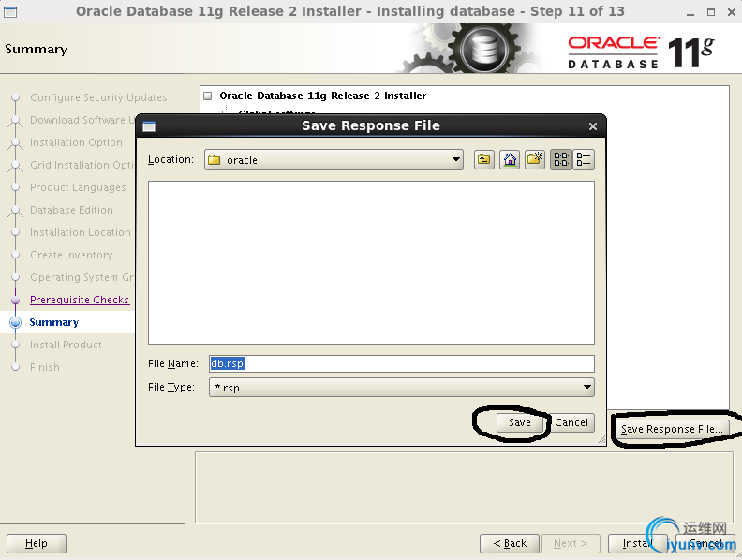742x560 pixels.
Task: Open Prerequisite Checks step link
Action: tap(80, 300)
